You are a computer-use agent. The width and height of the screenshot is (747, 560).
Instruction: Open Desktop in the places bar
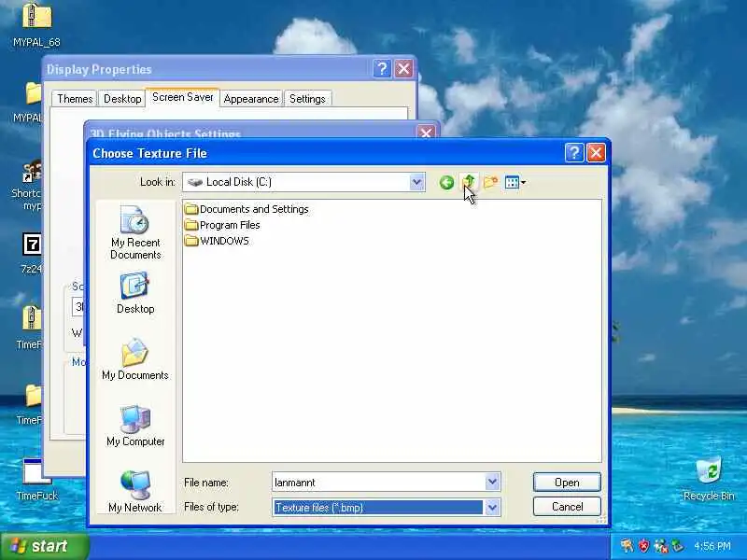[135, 293]
